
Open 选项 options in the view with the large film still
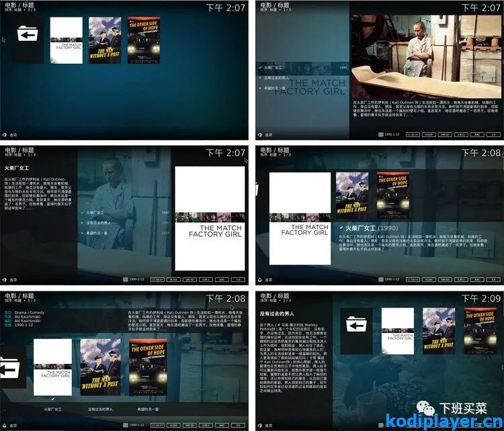coord(265,135)
